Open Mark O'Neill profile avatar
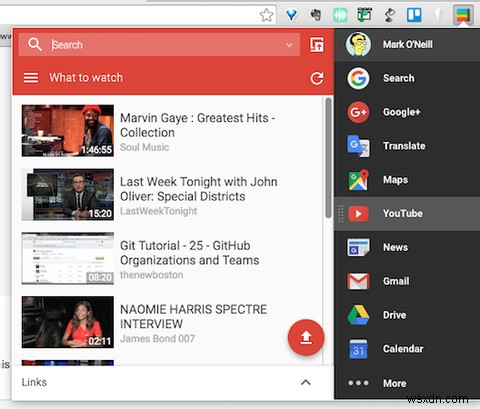This screenshot has width=480, height=409. point(358,44)
